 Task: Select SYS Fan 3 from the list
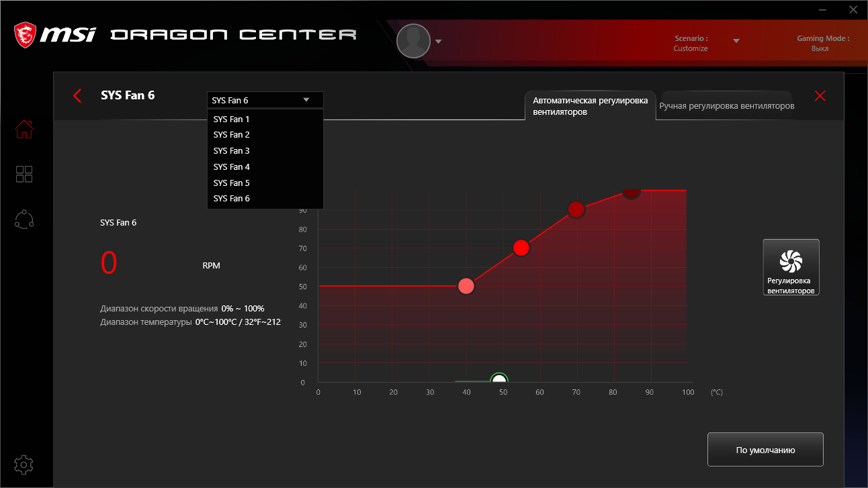click(265, 151)
